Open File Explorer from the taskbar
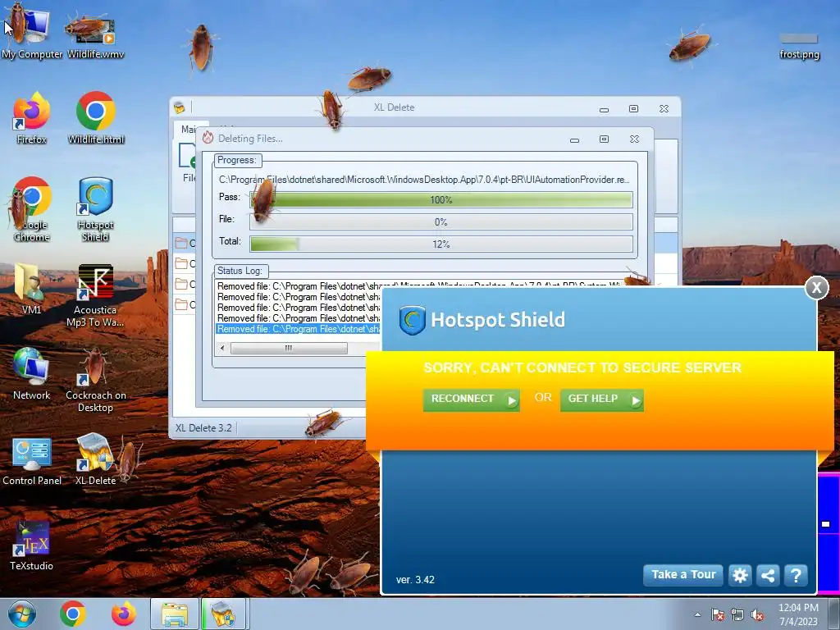Image resolution: width=840 pixels, height=630 pixels. (x=175, y=614)
